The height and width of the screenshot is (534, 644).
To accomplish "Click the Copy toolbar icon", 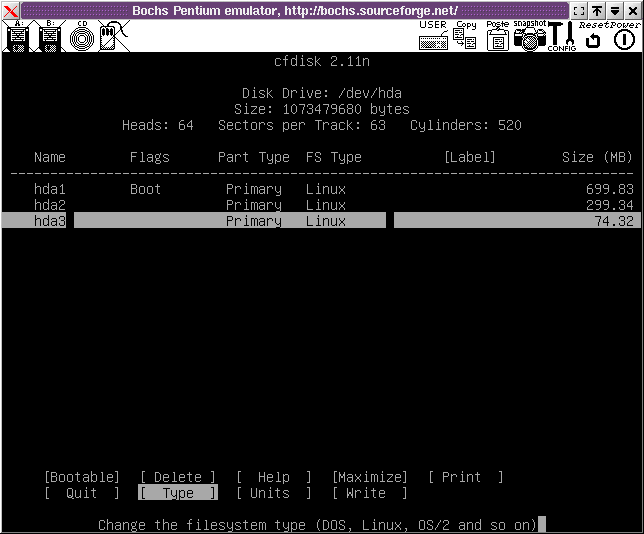I will (x=465, y=36).
